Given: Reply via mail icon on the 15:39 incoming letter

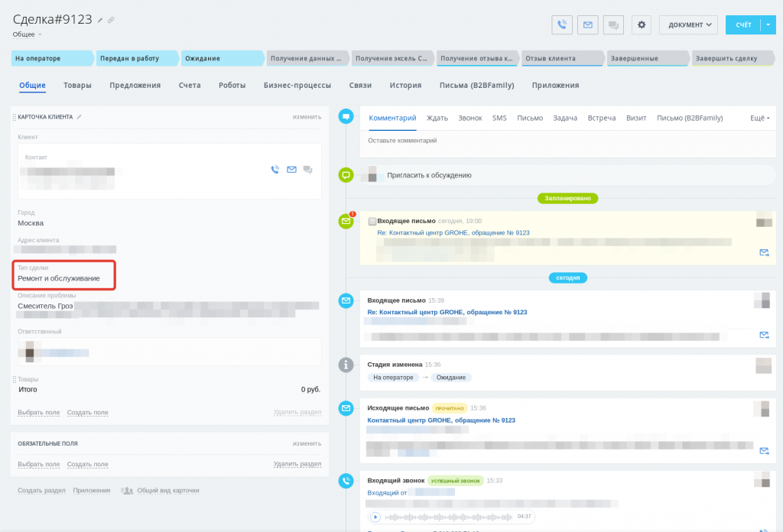Looking at the screenshot, I should click(x=764, y=335).
